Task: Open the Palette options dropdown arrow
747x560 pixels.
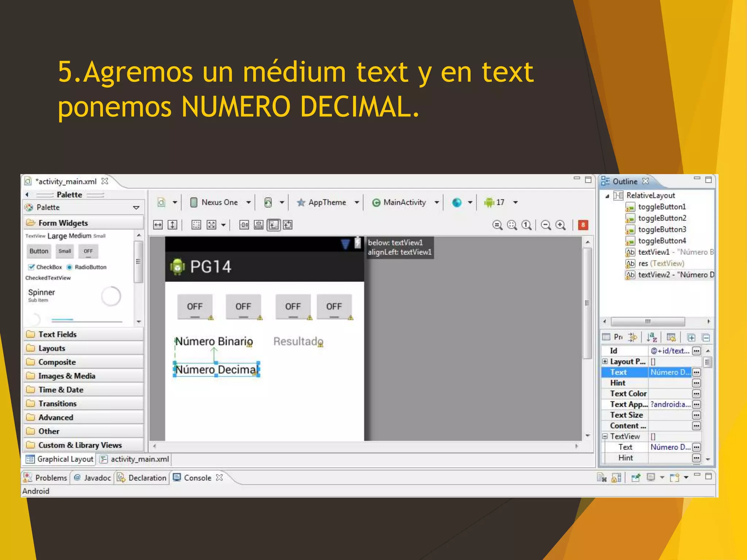Action: [x=136, y=207]
